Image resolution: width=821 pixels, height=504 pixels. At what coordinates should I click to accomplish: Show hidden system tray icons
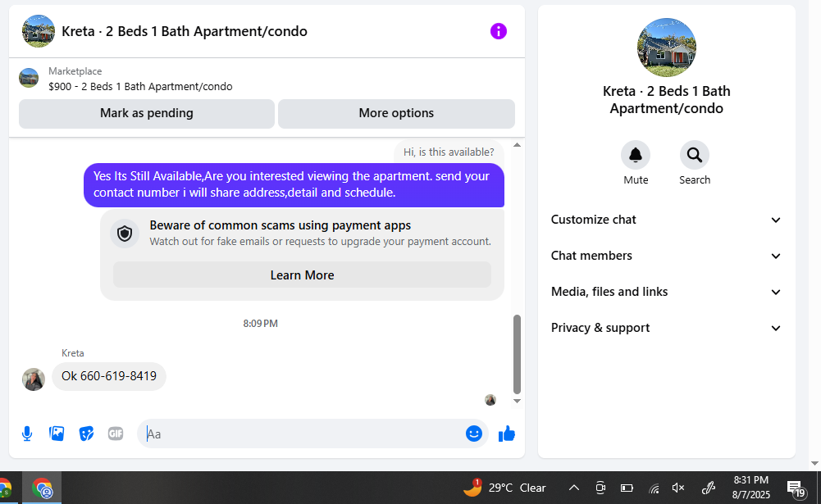coord(574,488)
